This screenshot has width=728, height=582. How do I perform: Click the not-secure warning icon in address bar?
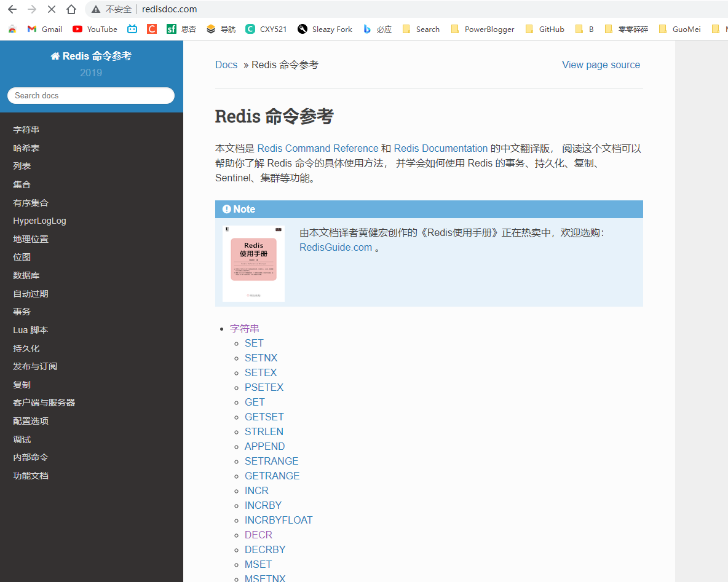coord(96,9)
